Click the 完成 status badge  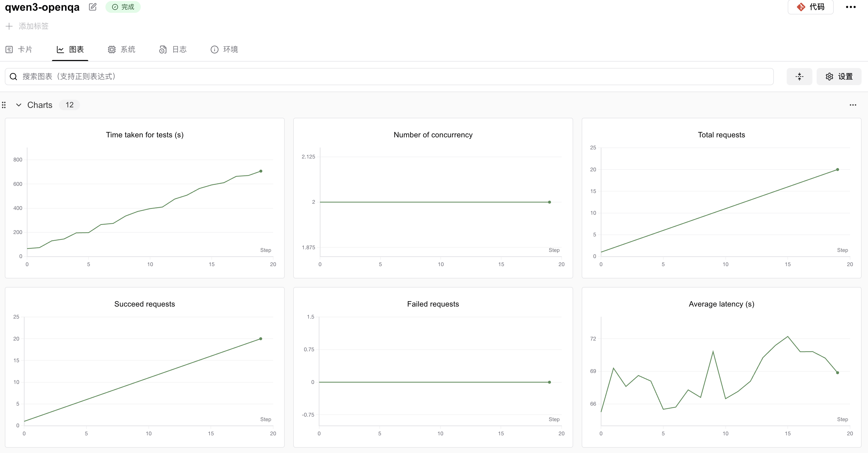(x=123, y=7)
